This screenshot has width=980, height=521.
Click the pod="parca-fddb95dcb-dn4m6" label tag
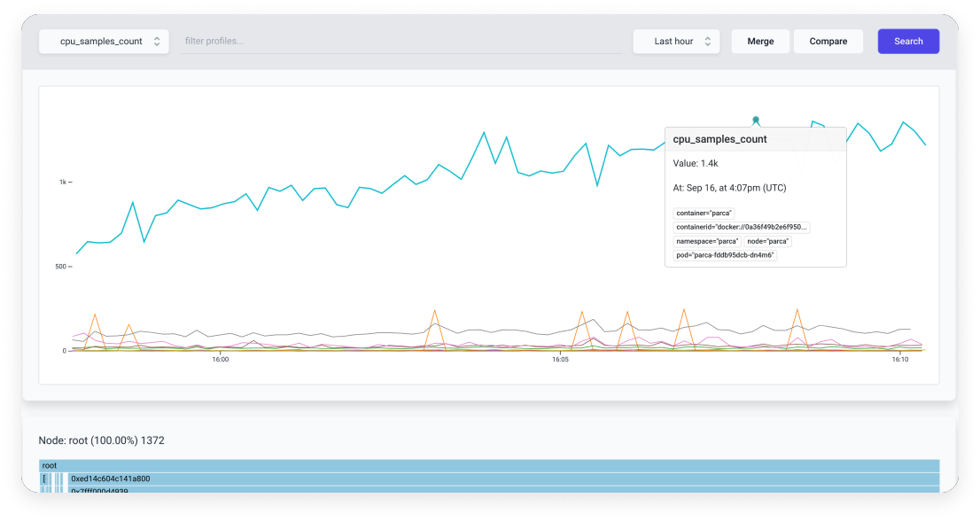[x=725, y=255]
